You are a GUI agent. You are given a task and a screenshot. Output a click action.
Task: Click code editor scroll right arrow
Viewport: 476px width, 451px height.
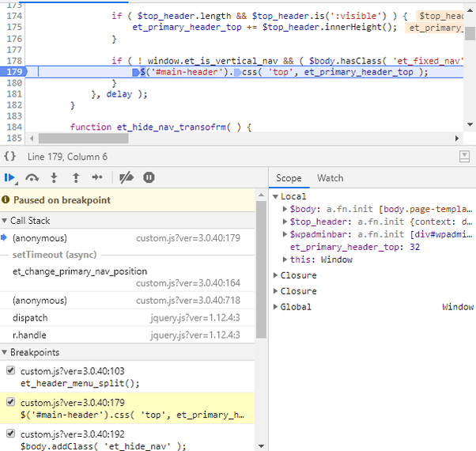click(457, 138)
